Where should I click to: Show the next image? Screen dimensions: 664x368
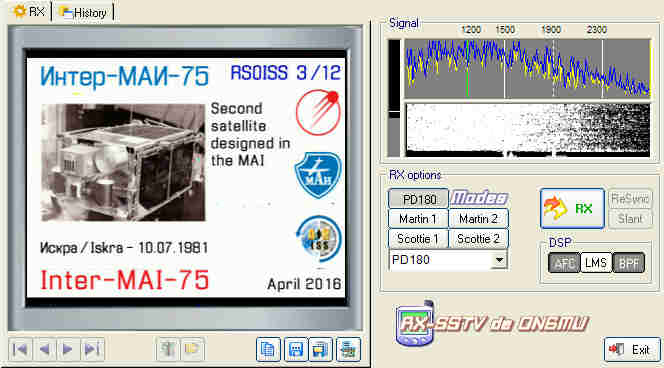(68, 349)
